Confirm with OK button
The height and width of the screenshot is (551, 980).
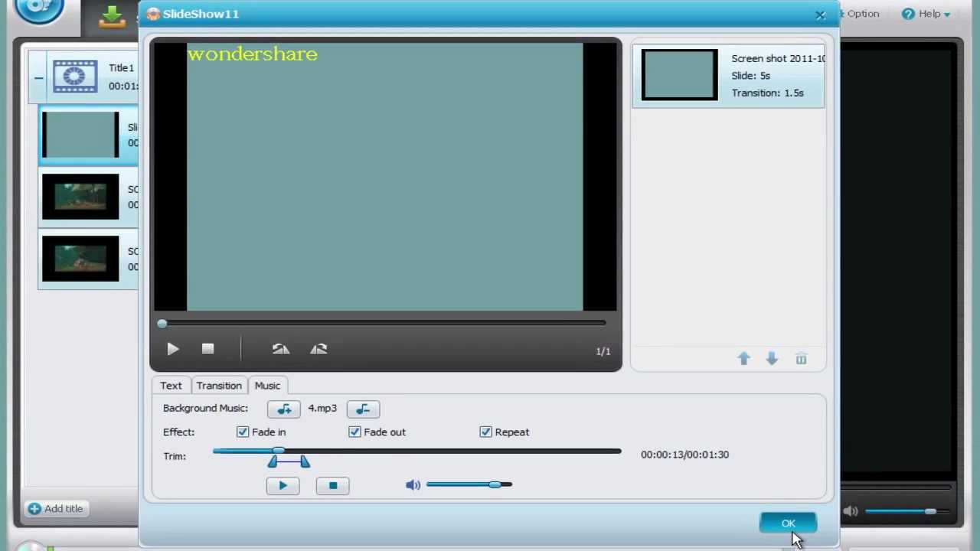[789, 523]
